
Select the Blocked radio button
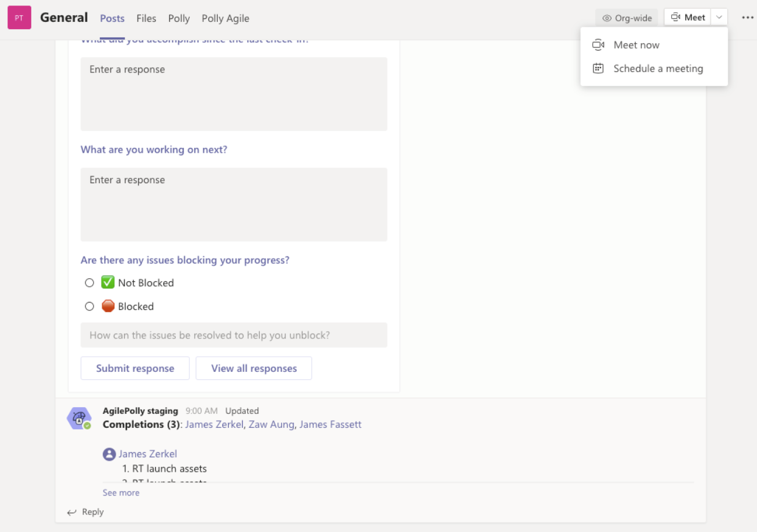[89, 307]
